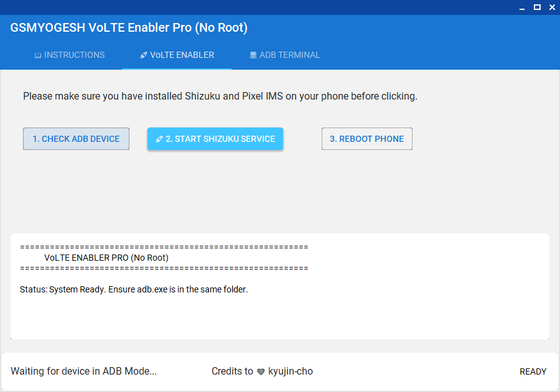Click the rocket icon on VoLTE ENABLER tab
This screenshot has width=560, height=392.
144,55
